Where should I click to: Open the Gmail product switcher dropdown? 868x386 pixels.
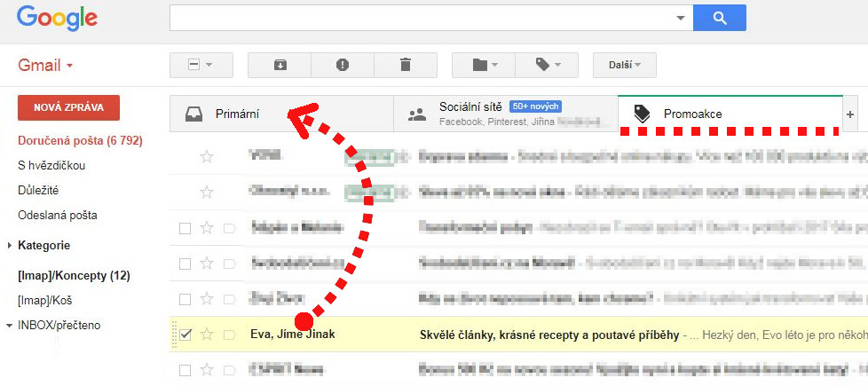click(x=45, y=66)
